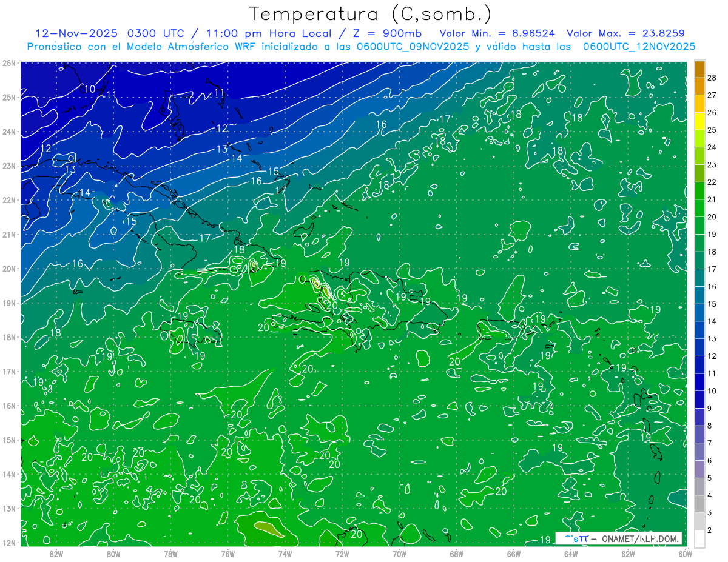Click the 66W longitude axis label
Viewport: 728px width, 562px height.
click(514, 553)
